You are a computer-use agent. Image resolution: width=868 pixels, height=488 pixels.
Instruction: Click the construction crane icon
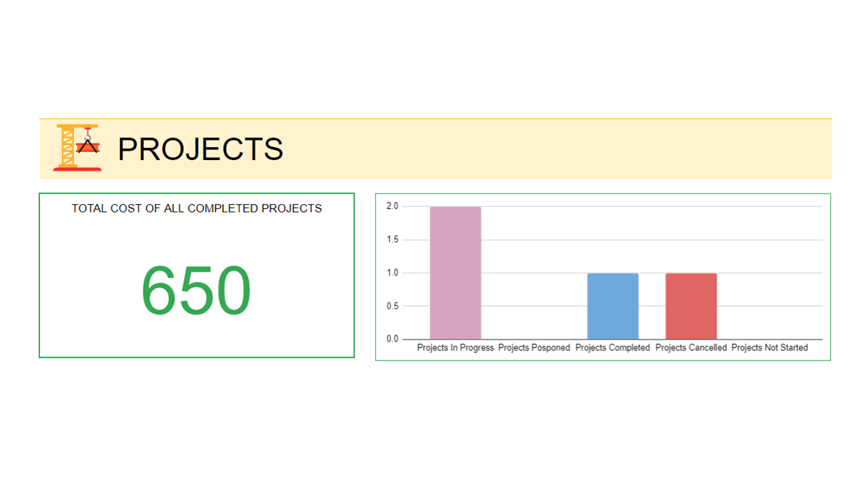pyautogui.click(x=77, y=147)
